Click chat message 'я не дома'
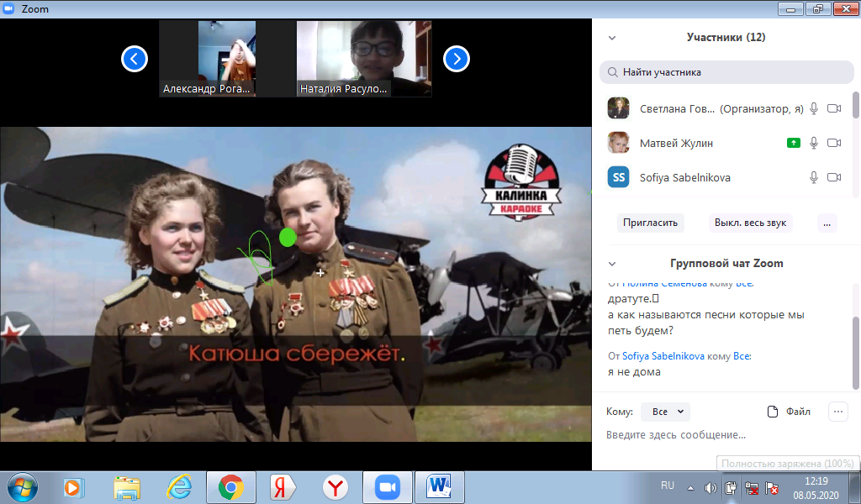Viewport: 861px width, 504px height. (x=634, y=372)
